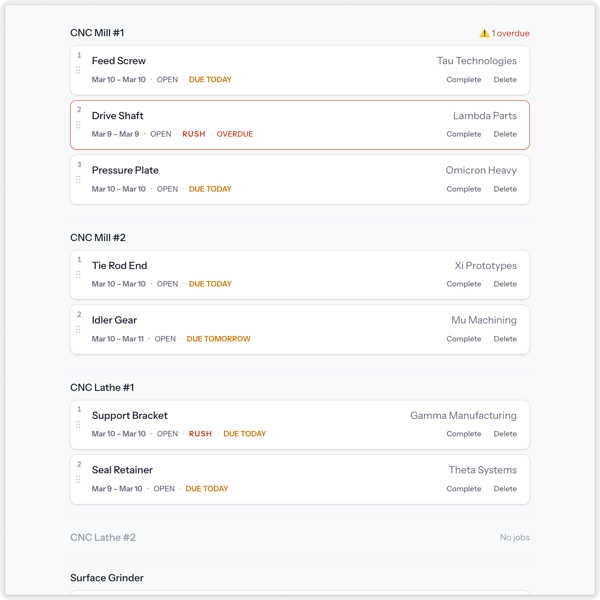This screenshot has height=600, width=600.
Task: Click the drag handle on Seal Retainer job
Action: pos(78,480)
